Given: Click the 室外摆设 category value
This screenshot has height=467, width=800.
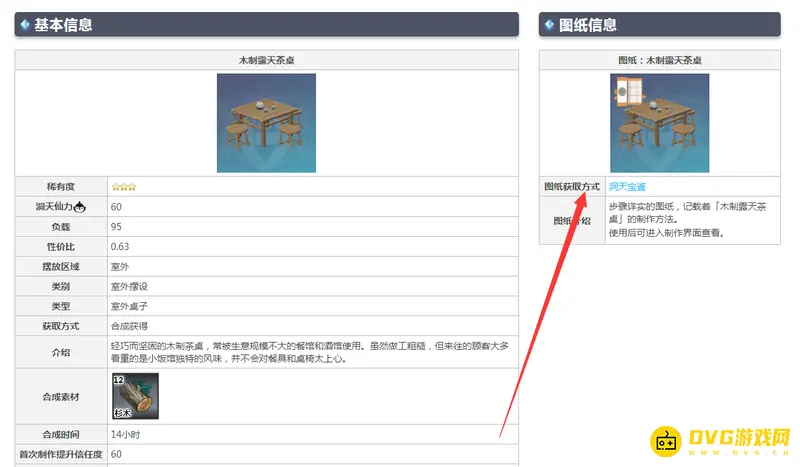Looking at the screenshot, I should click(x=129, y=286).
